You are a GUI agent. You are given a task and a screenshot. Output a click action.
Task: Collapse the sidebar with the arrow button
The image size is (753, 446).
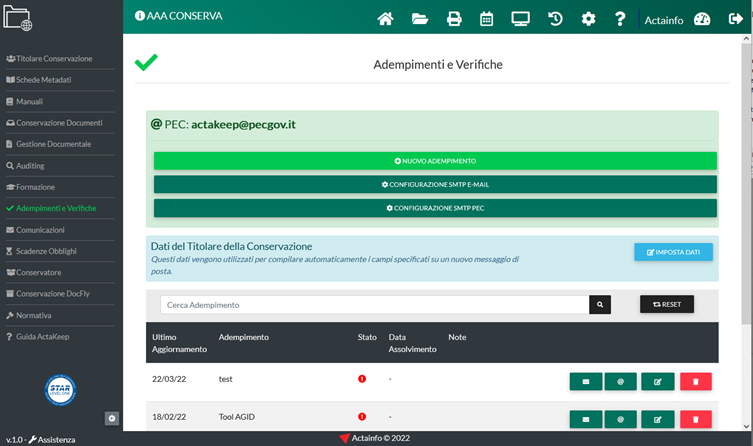tap(111, 418)
